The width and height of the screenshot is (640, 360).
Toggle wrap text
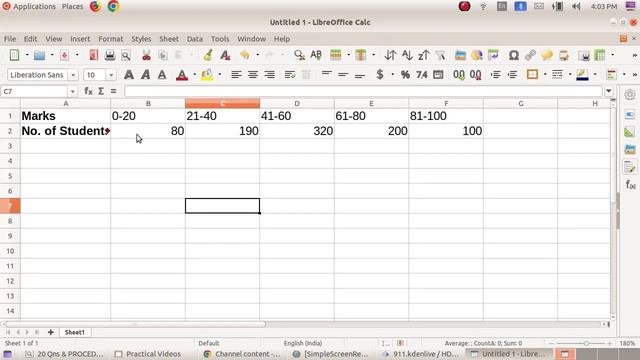290,75
